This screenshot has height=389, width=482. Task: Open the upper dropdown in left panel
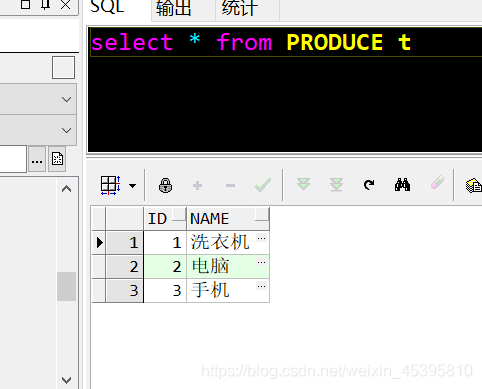[x=38, y=99]
